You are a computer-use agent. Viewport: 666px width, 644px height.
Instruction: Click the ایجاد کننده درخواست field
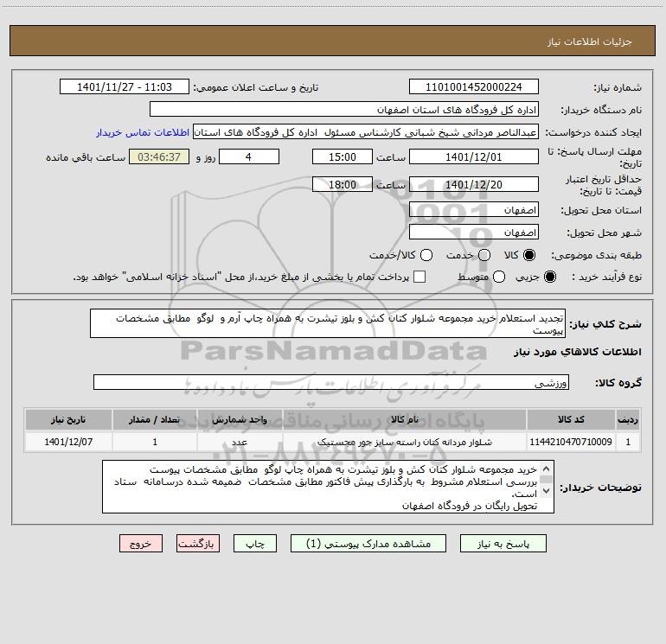pos(366,131)
